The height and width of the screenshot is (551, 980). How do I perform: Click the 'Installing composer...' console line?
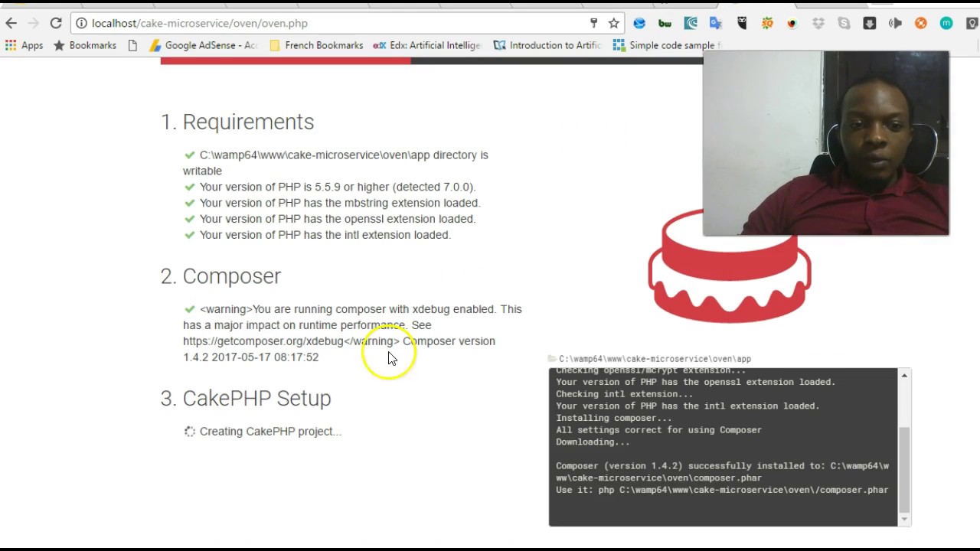(x=614, y=418)
